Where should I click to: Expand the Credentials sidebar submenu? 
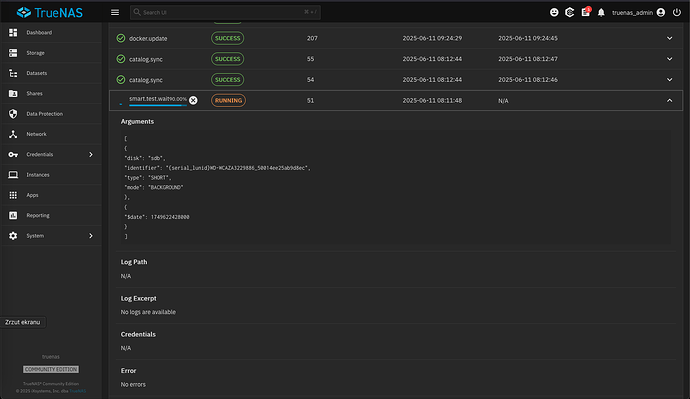click(x=91, y=154)
